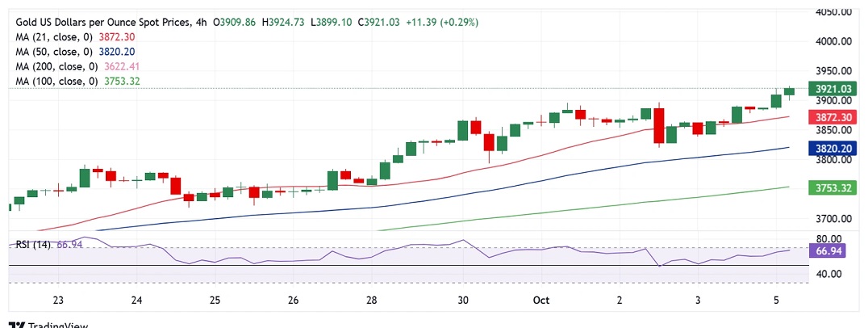Select date 28 on the time axis
868x328 pixels.
pyautogui.click(x=371, y=301)
